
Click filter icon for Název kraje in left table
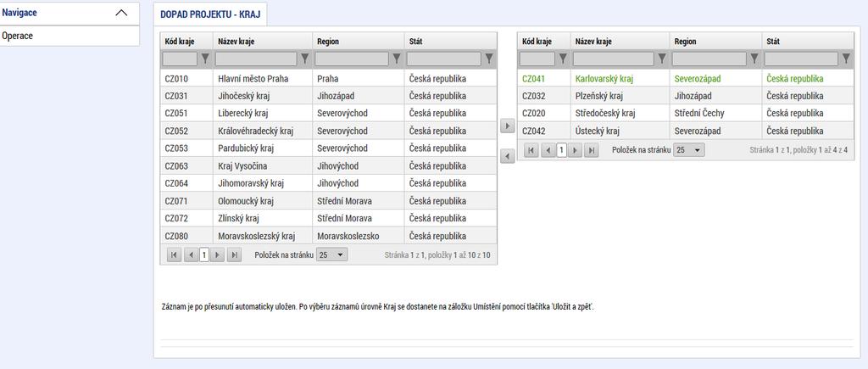(304, 59)
